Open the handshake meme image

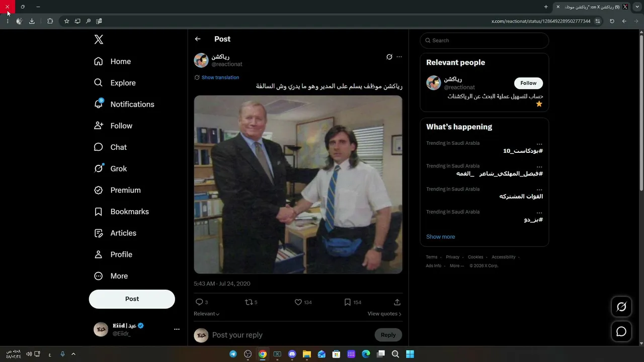click(x=298, y=185)
